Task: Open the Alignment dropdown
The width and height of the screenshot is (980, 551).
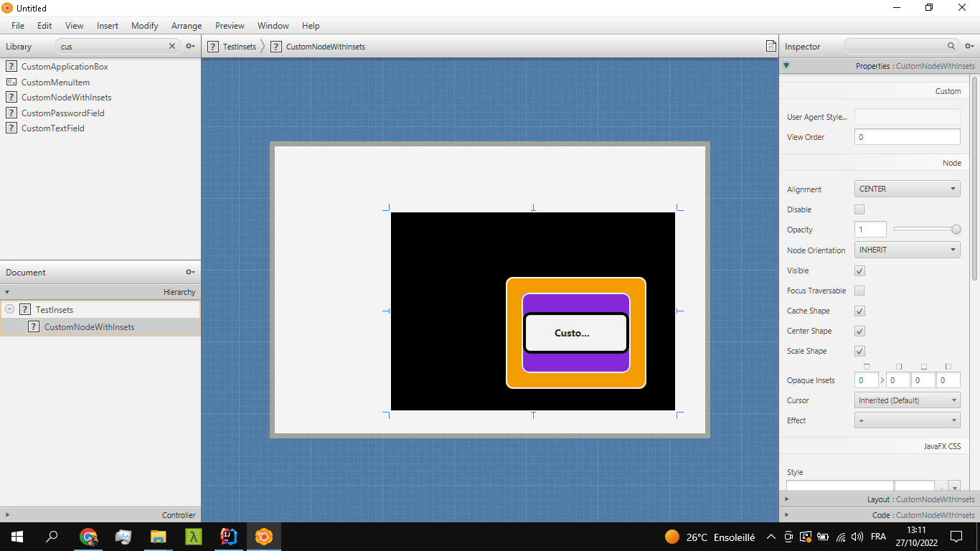Action: click(907, 188)
